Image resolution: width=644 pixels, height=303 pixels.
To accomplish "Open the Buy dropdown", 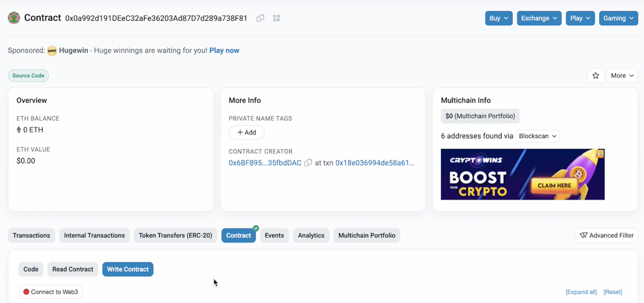I will click(x=498, y=18).
